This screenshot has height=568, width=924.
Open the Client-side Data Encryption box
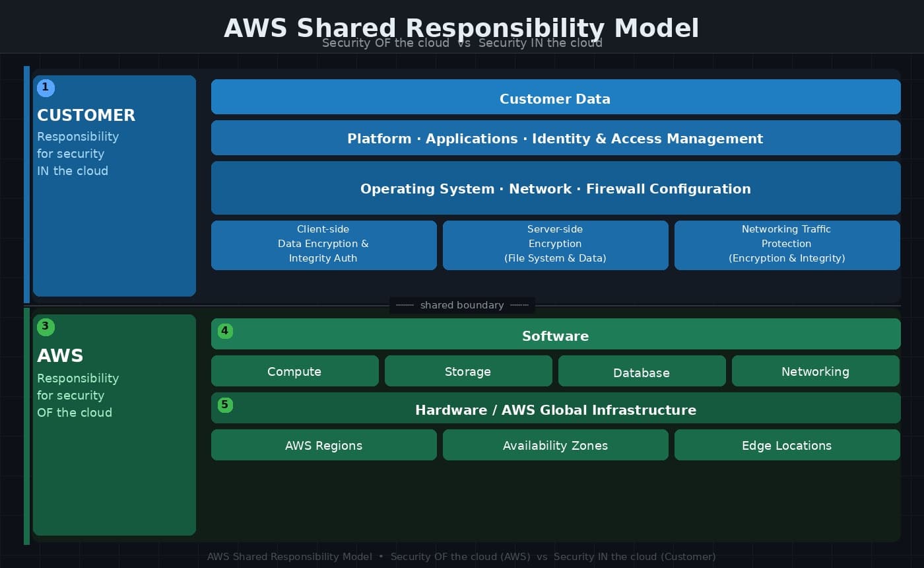click(323, 245)
